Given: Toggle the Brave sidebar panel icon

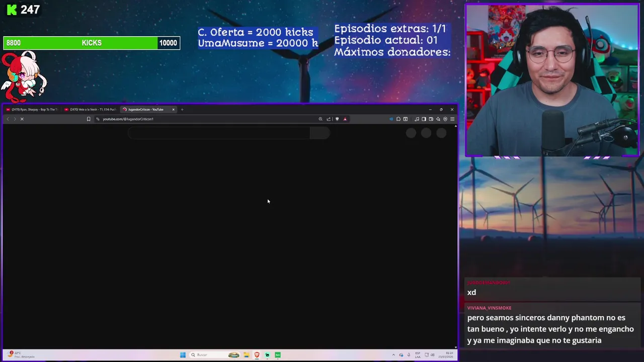Looking at the screenshot, I should 424,119.
